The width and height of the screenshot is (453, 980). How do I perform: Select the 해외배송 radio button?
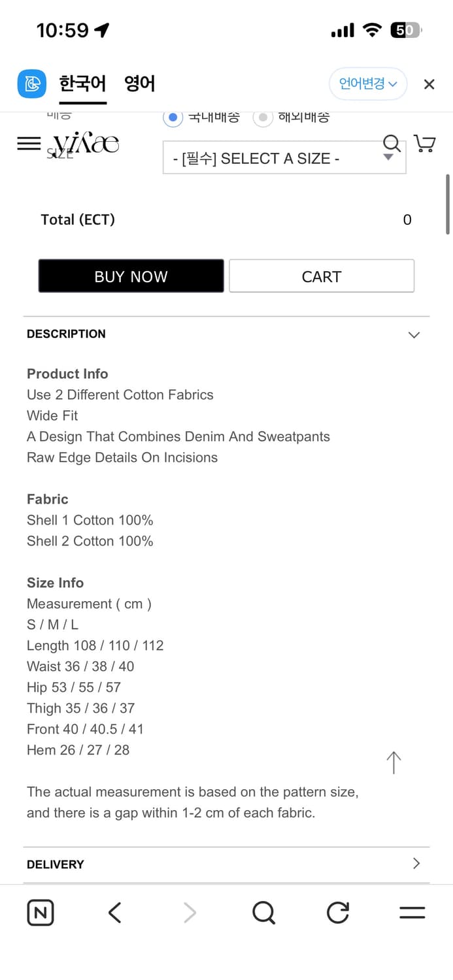[x=263, y=118]
